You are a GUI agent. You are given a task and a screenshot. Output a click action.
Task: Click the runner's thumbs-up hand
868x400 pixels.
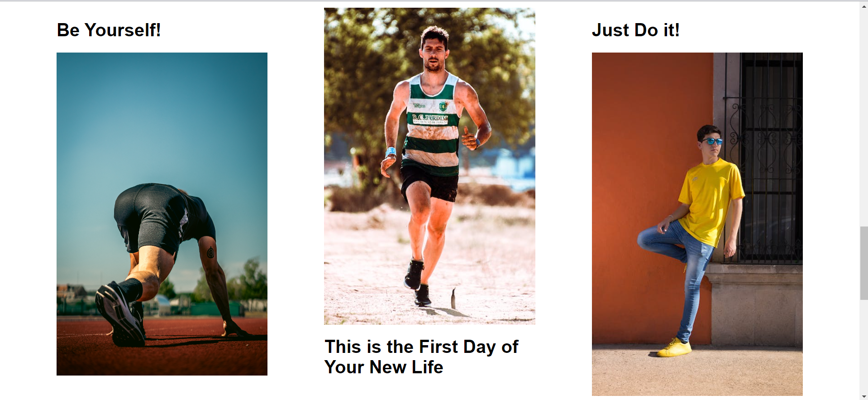[x=470, y=138]
